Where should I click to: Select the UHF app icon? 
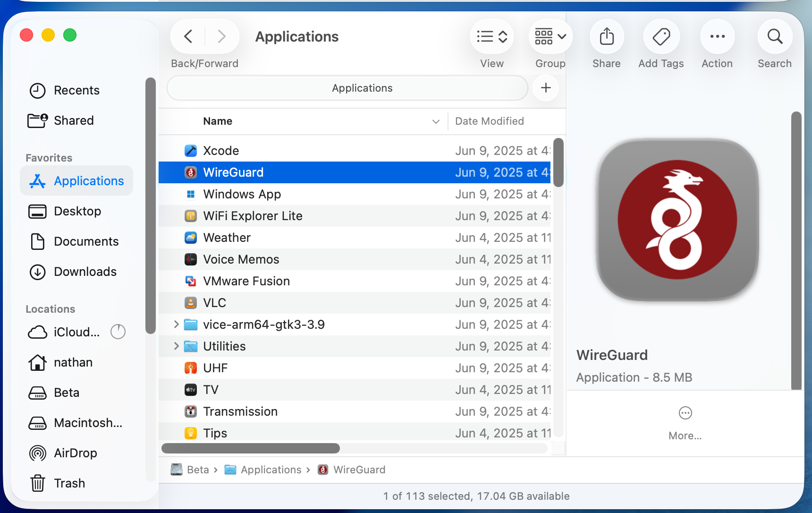191,368
